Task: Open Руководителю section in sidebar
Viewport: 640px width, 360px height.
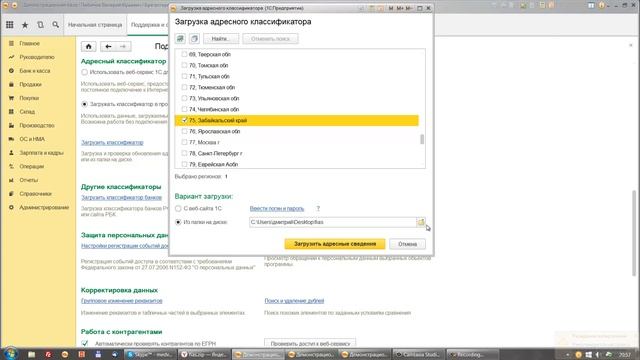Action: coord(37,57)
